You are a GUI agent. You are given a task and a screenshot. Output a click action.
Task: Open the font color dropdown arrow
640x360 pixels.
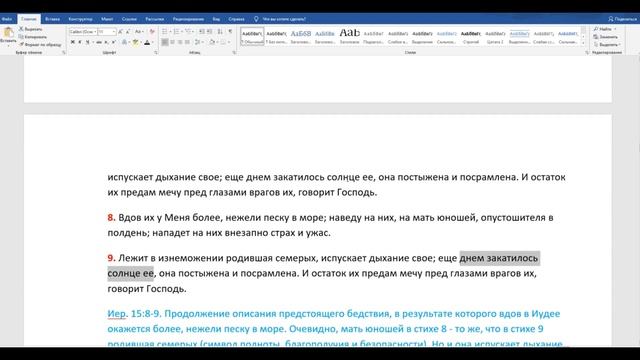153,42
